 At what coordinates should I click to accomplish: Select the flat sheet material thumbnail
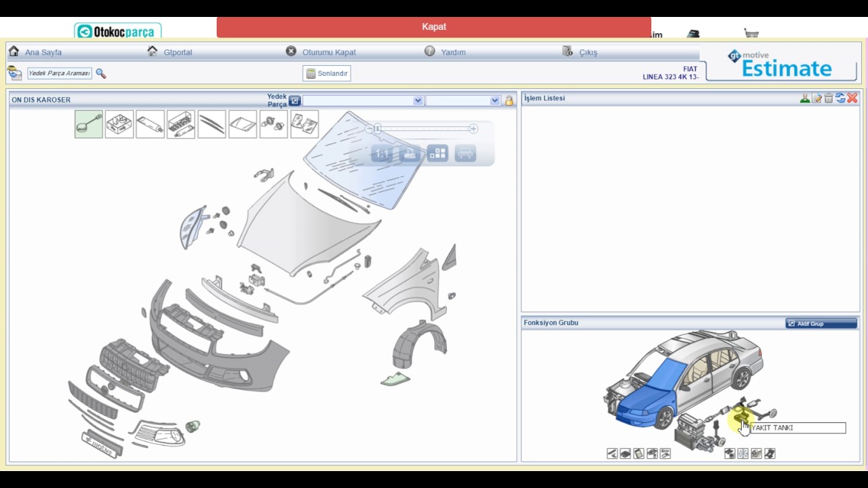(243, 125)
